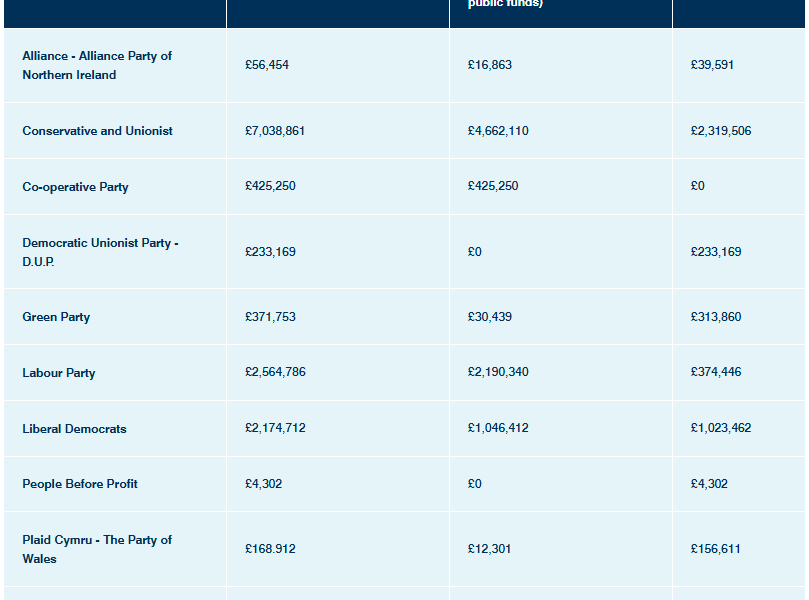Click the Alliance Party of Northern Ireland name cell
The image size is (809, 600).
(x=97, y=65)
